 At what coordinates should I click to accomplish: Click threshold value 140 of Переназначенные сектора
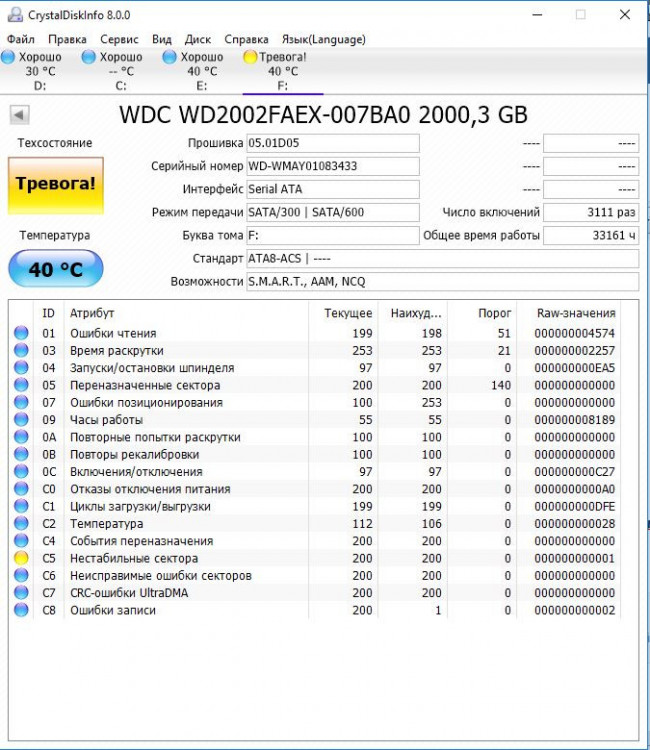click(501, 385)
